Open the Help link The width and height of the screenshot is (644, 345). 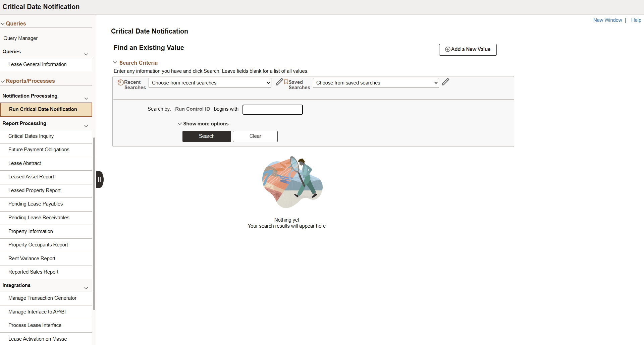point(636,20)
